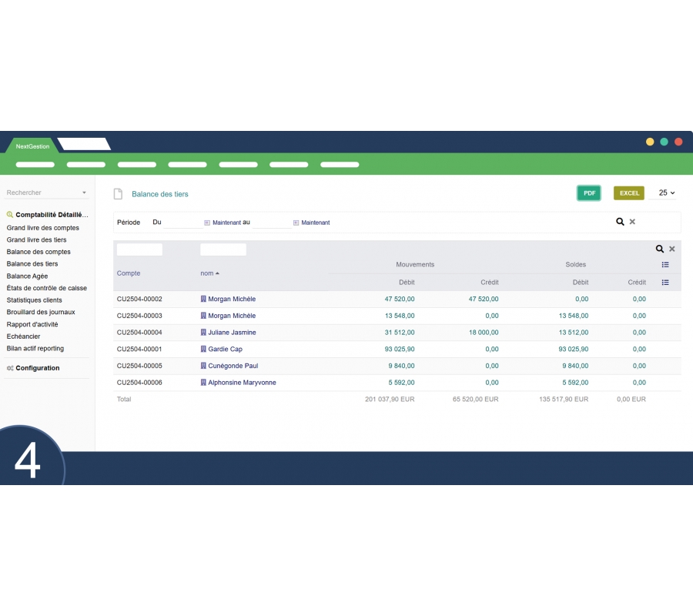Click the search magnifier above the table header
693x616 pixels.
659,249
